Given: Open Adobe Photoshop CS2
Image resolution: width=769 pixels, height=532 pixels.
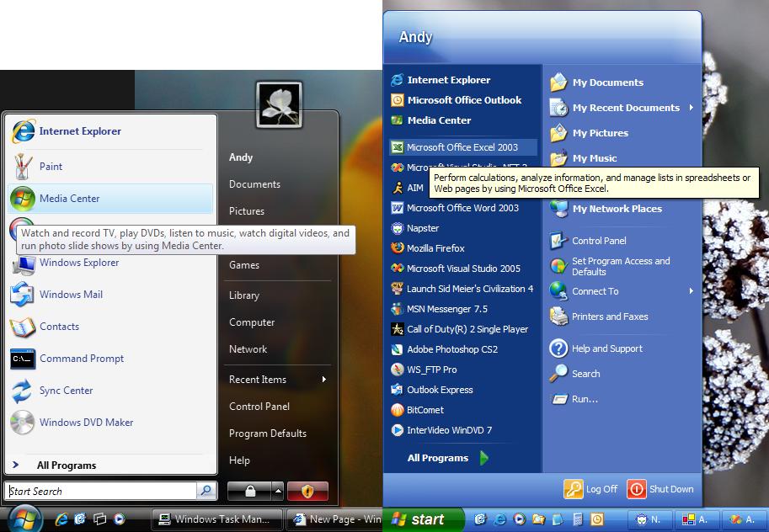Looking at the screenshot, I should [451, 349].
